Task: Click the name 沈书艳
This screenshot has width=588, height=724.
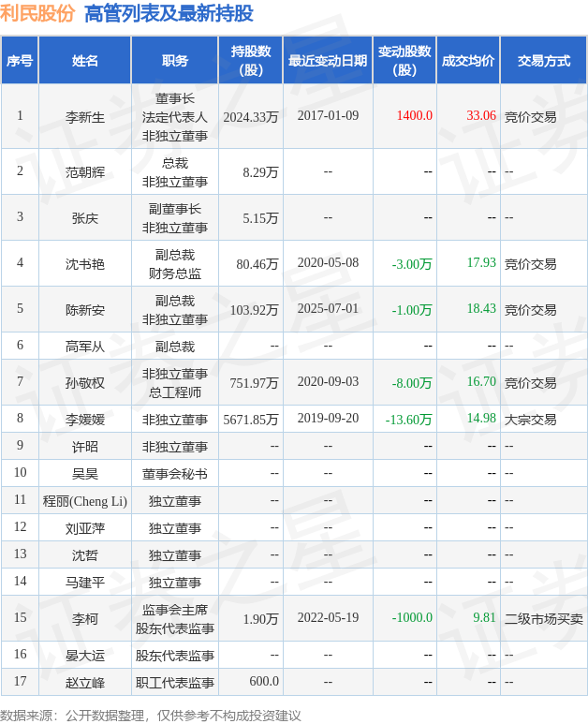Action: (x=85, y=264)
